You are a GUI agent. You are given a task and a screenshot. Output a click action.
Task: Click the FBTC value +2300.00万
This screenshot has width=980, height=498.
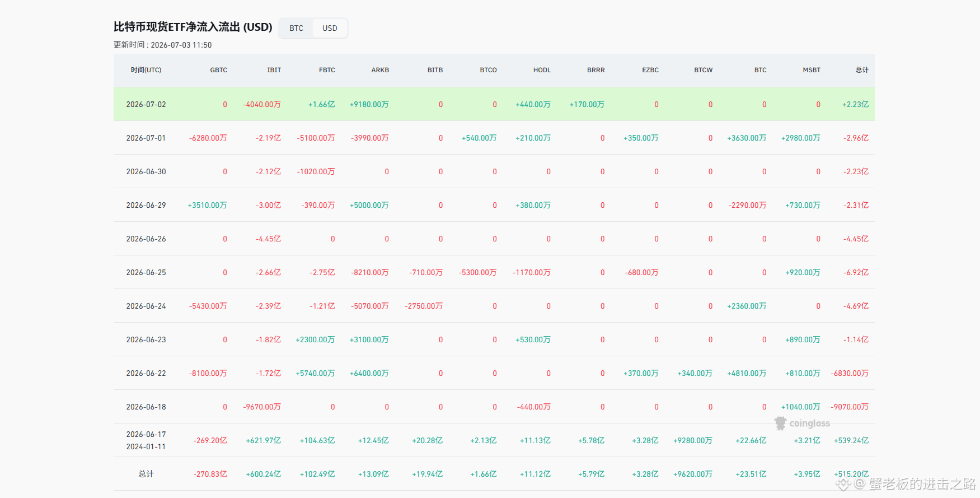[315, 339]
